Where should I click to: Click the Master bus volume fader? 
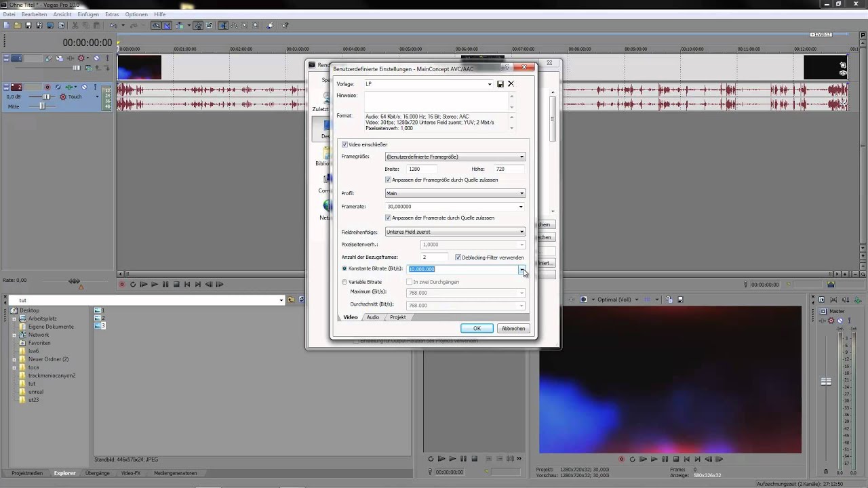coord(826,382)
